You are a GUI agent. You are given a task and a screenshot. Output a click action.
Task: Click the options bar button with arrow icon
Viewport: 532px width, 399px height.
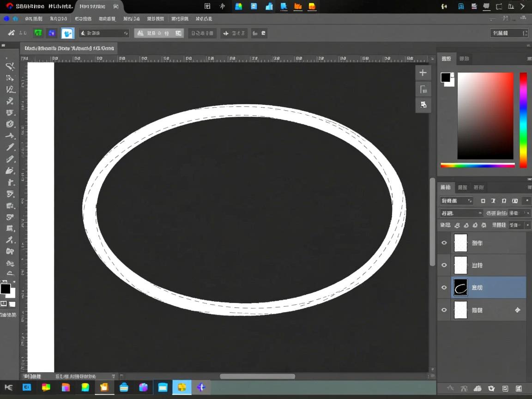coord(234,33)
